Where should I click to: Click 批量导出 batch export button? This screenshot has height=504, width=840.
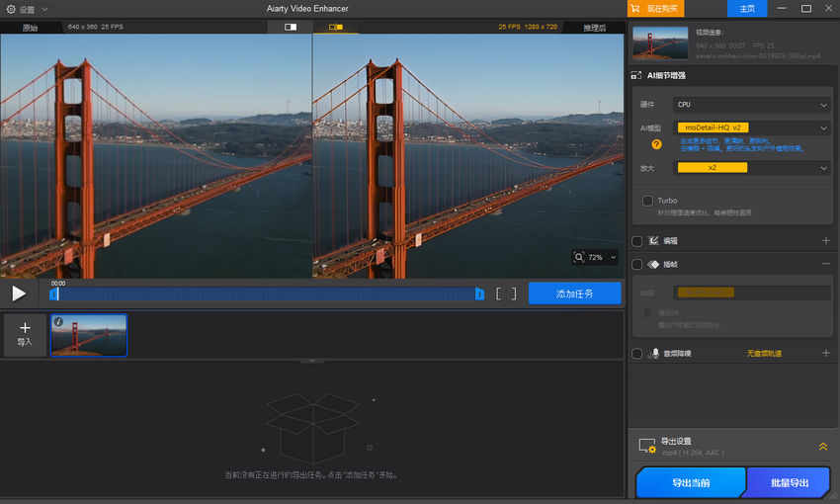tap(790, 482)
